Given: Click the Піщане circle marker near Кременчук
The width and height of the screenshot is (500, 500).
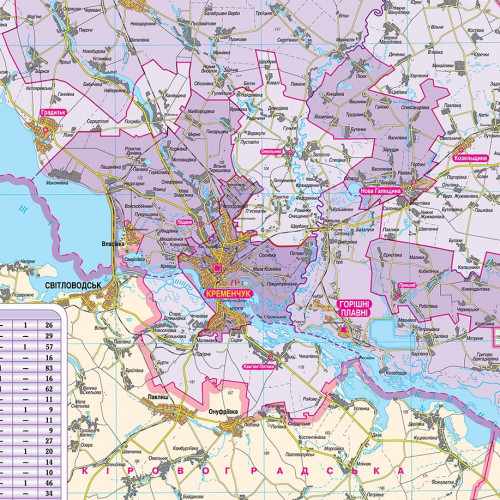Looking at the screenshot, I should click(199, 224).
